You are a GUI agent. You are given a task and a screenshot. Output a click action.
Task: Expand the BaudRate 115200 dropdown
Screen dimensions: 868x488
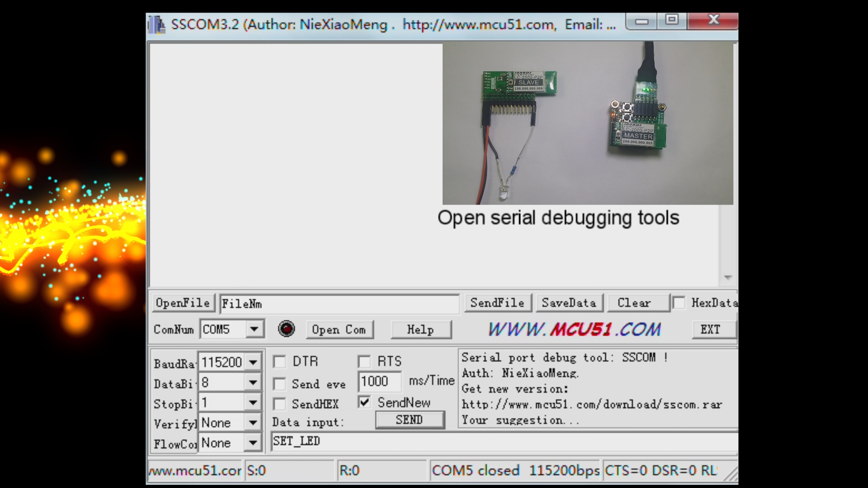click(x=253, y=362)
